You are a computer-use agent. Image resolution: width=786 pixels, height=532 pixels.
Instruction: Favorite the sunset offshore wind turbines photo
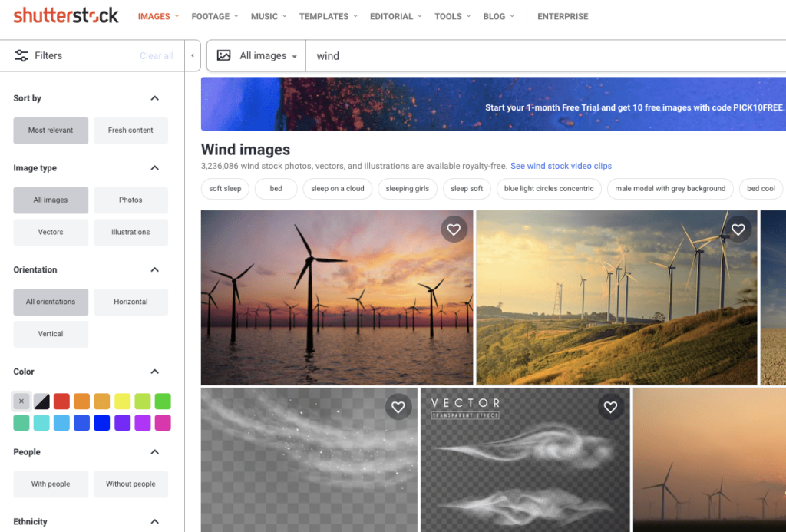[454, 229]
